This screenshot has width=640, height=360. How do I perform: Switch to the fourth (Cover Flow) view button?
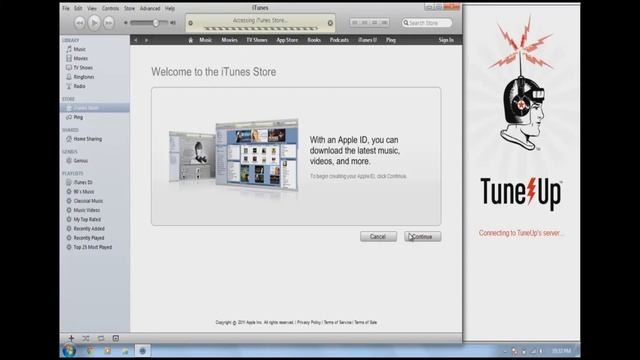(x=384, y=23)
